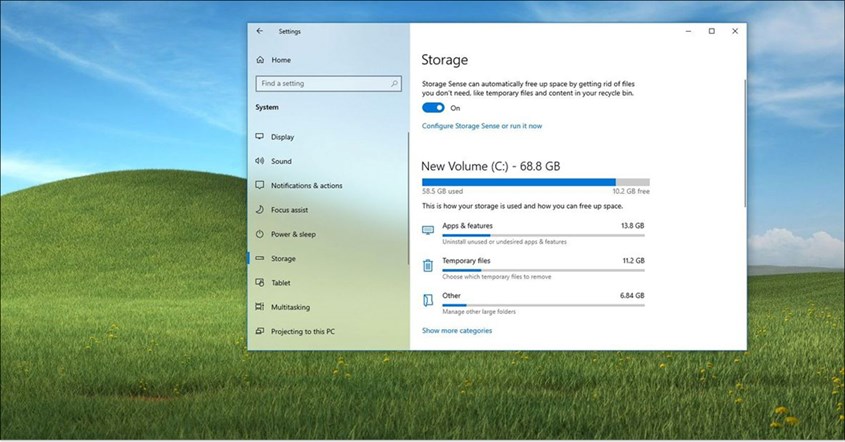Viewport: 845px width, 442px height.
Task: Select Focus assist in sidebar
Action: (x=289, y=210)
